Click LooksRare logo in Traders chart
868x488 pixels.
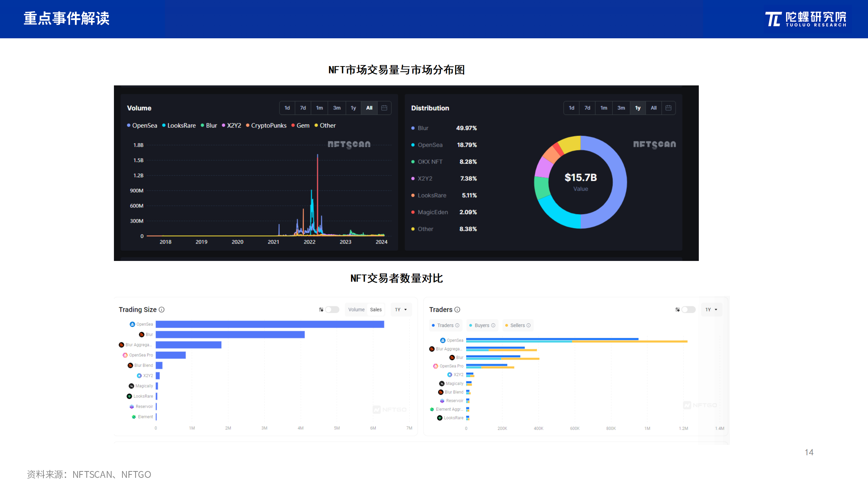(440, 418)
